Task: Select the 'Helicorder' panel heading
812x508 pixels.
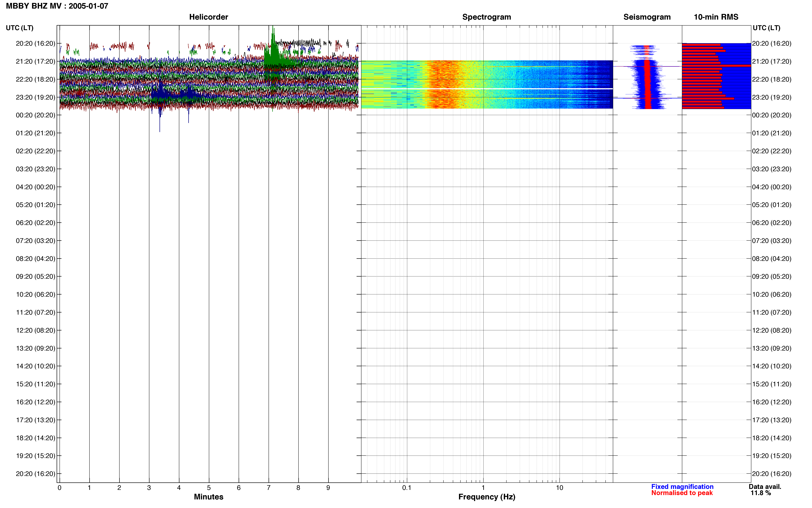Action: click(x=209, y=17)
